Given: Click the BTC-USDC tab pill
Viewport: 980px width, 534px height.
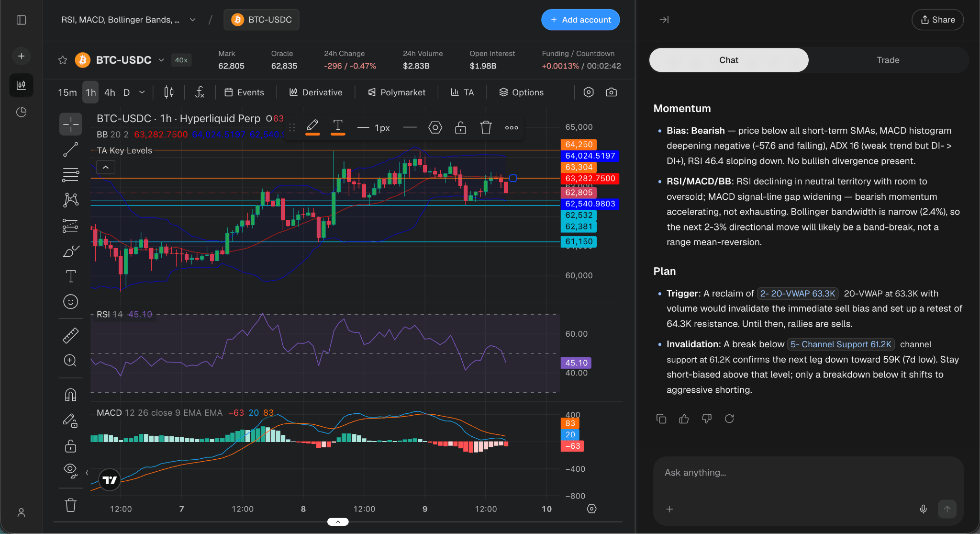Looking at the screenshot, I should coord(261,20).
